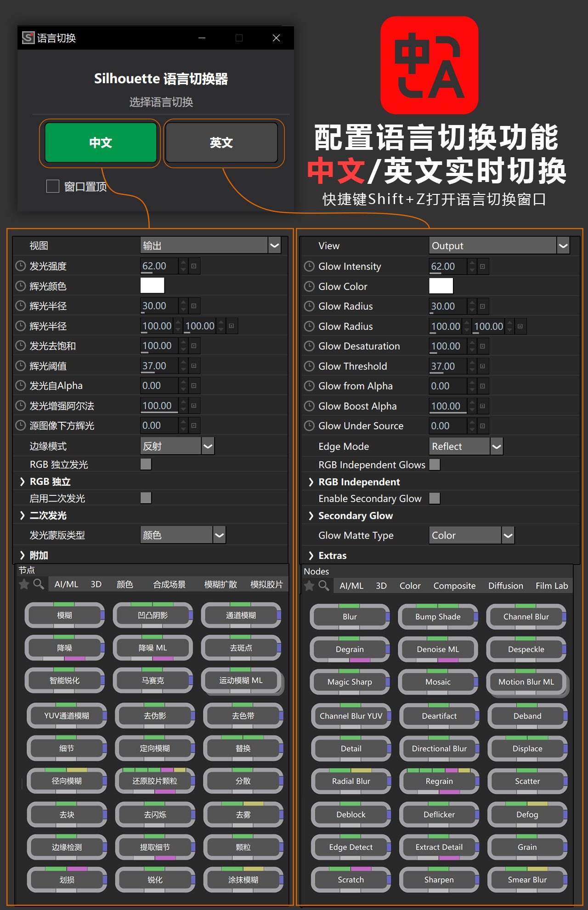Click the stopwatch beside 发光自Alpha

[x=20, y=386]
